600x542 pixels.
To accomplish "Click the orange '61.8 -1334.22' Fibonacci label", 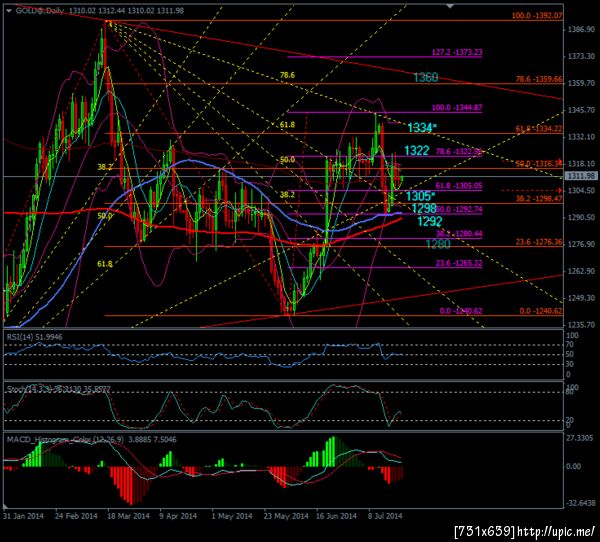I will point(539,129).
